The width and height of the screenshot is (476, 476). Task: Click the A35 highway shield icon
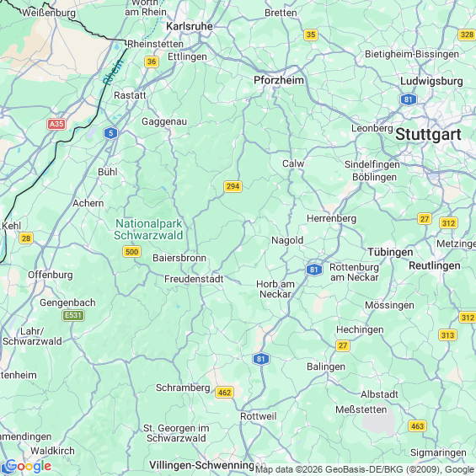point(56,124)
